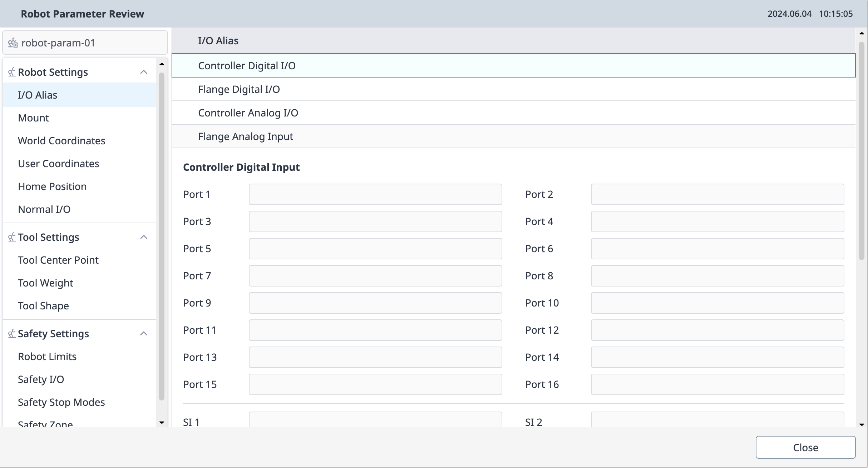The width and height of the screenshot is (868, 468).
Task: Go to Tool Center Point
Action: pyautogui.click(x=58, y=260)
